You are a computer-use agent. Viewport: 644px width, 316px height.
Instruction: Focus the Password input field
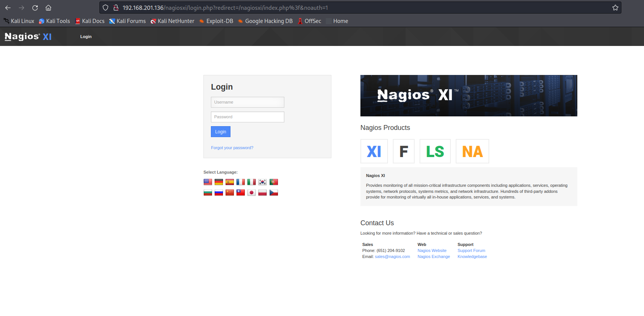247,117
